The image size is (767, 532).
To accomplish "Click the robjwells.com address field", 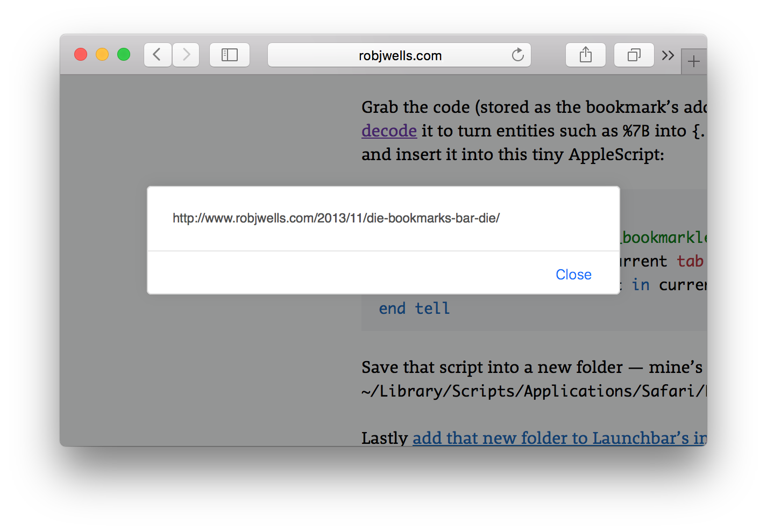I will [399, 55].
